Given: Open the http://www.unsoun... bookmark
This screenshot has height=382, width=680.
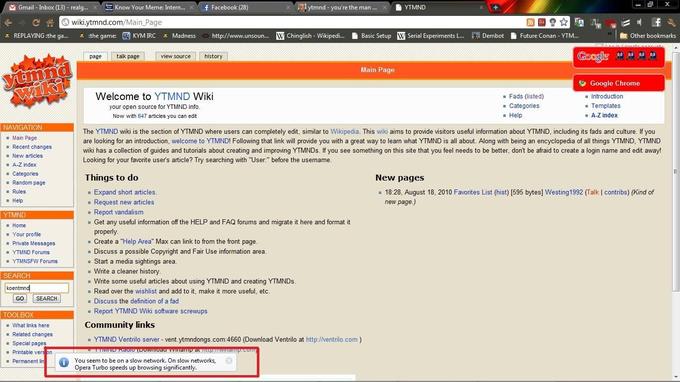Looking at the screenshot, I should [235, 36].
